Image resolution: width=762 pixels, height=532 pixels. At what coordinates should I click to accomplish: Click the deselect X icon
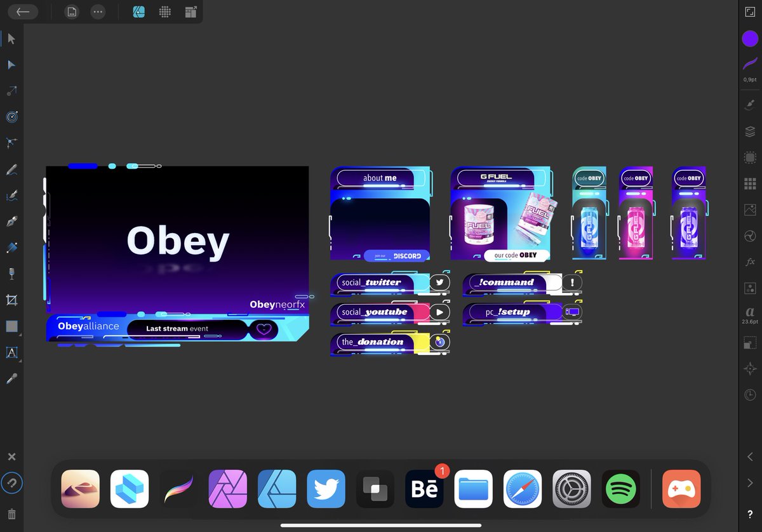click(11, 457)
